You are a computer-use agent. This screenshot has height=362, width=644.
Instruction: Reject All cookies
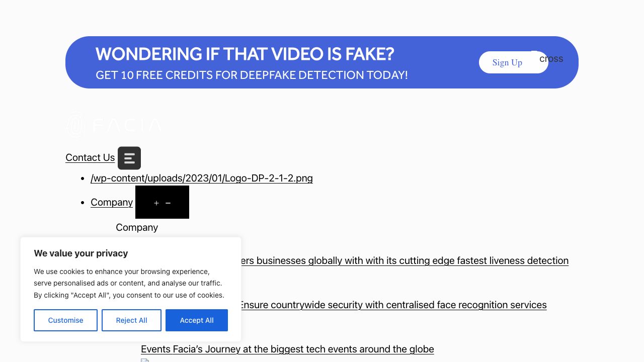pyautogui.click(x=131, y=320)
